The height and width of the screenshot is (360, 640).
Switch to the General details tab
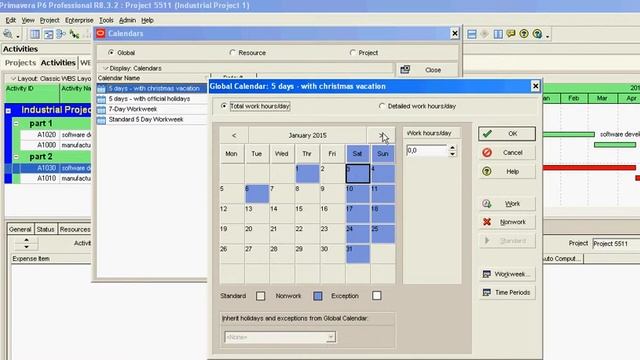20,229
